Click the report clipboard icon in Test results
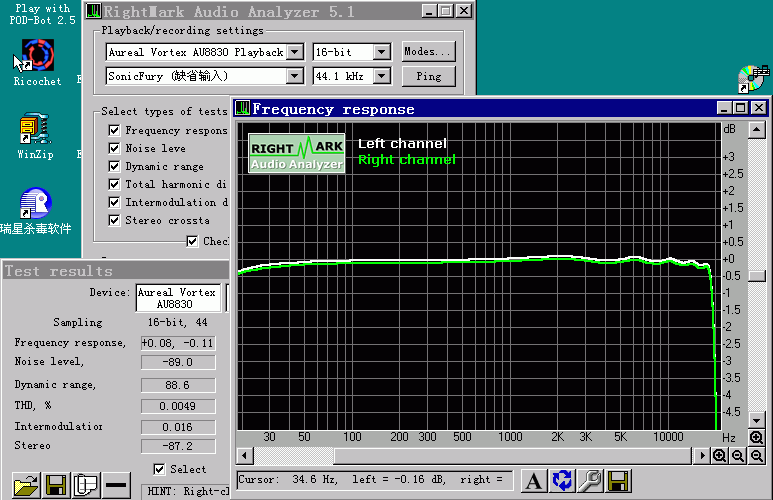Viewport: 773px width, 500px height. [x=86, y=485]
